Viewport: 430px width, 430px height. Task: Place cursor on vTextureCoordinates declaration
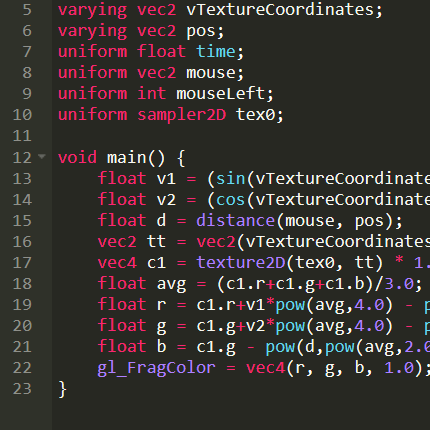pyautogui.click(x=280, y=10)
